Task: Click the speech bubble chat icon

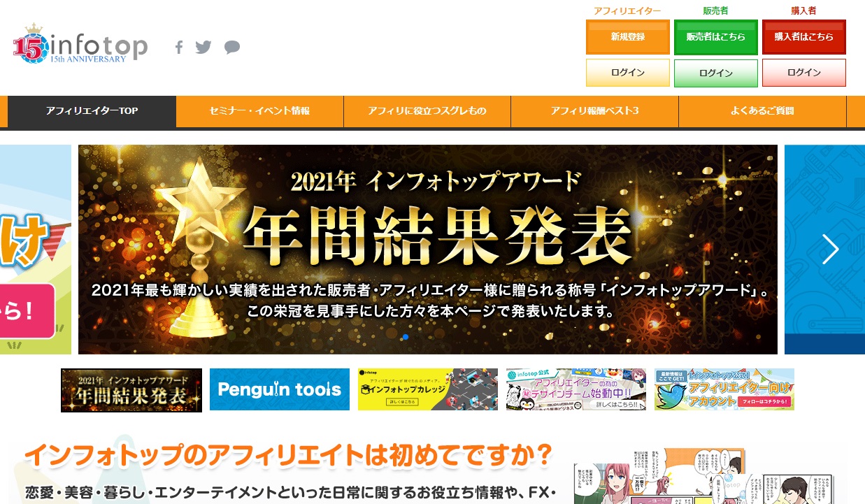Action: pos(232,48)
